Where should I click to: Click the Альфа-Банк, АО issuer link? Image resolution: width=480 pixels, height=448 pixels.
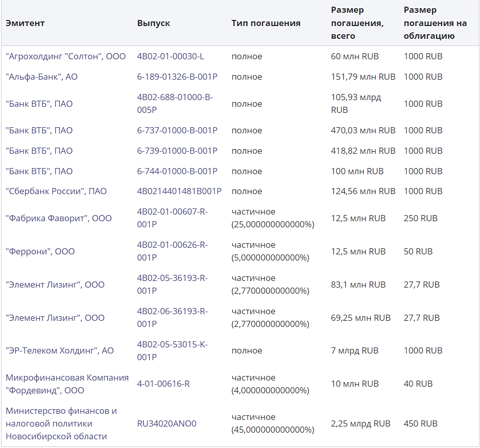point(41,77)
